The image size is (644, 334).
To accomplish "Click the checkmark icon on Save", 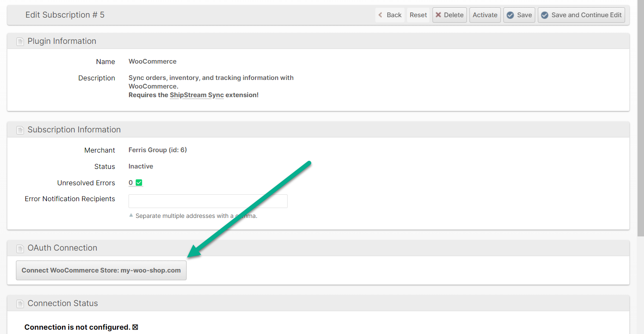I will (x=510, y=15).
